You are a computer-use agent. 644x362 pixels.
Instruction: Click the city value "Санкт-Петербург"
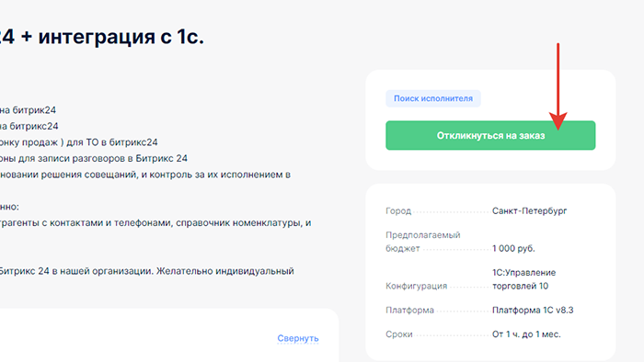529,210
